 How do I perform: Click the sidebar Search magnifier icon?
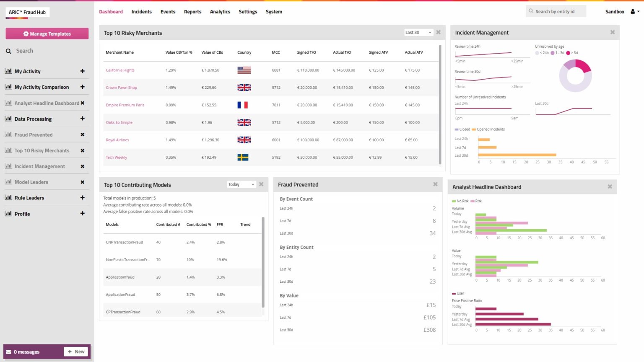point(8,51)
